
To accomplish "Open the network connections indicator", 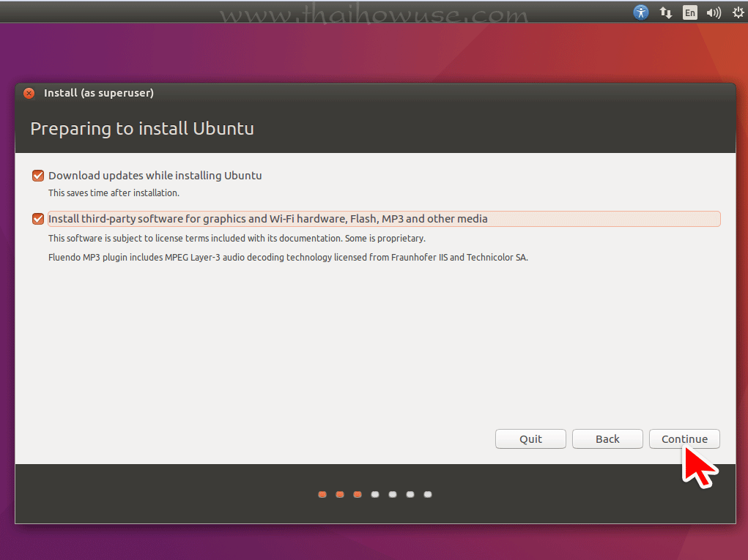I will coord(665,12).
